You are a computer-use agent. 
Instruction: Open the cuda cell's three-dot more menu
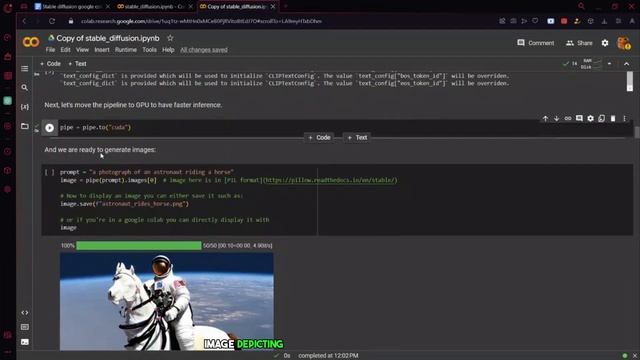(624, 118)
